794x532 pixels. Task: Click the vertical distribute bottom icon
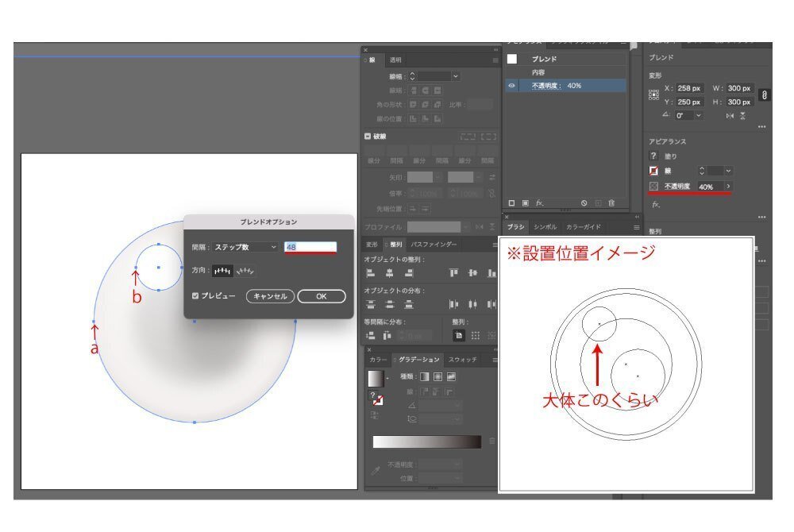[x=409, y=304]
